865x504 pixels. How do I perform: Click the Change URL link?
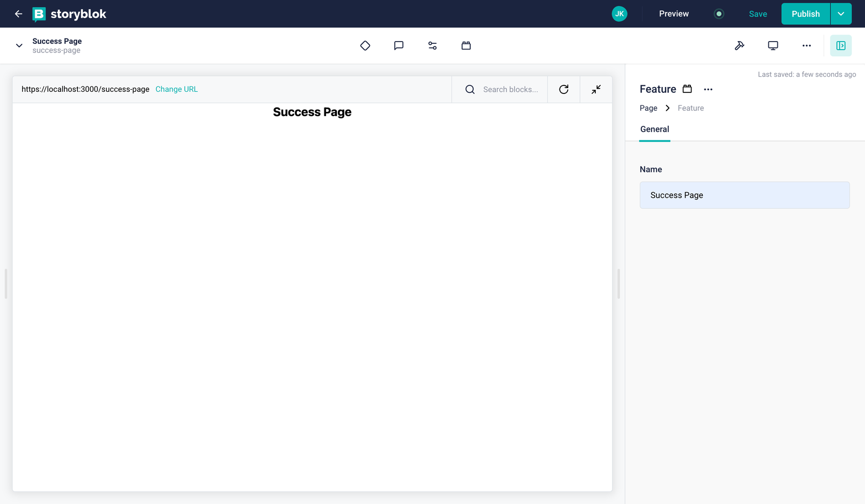[x=177, y=89]
